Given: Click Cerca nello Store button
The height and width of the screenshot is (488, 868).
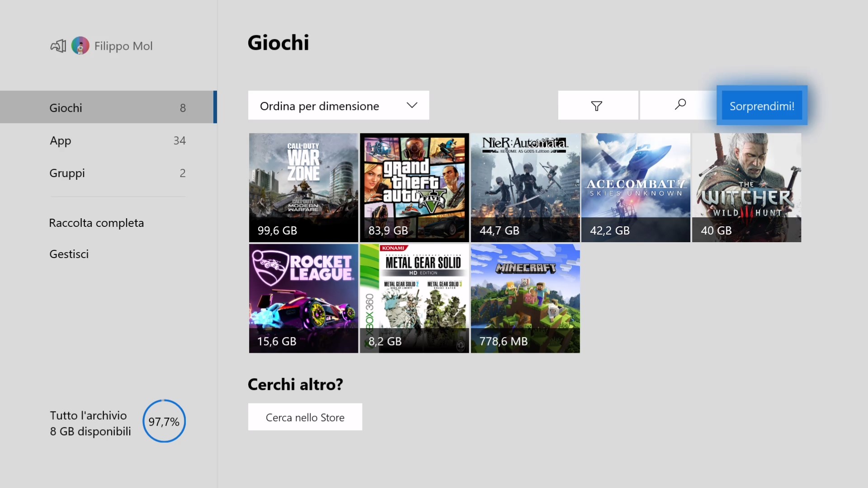Looking at the screenshot, I should (305, 417).
